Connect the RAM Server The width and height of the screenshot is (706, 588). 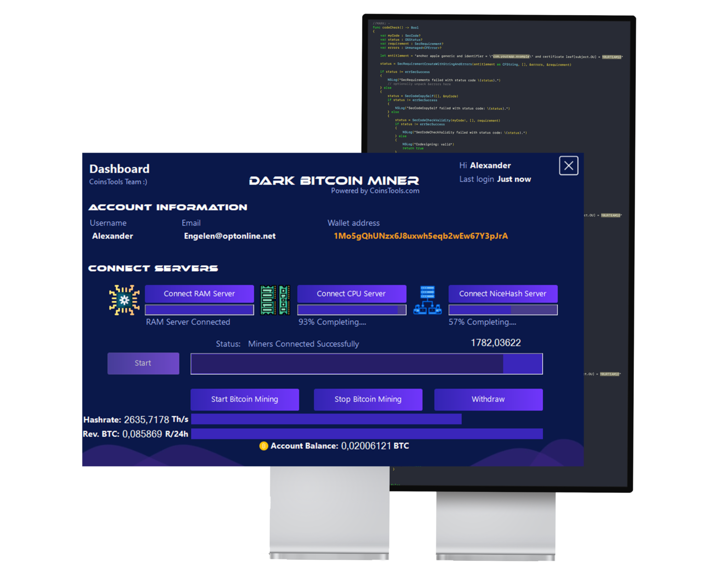tap(199, 294)
